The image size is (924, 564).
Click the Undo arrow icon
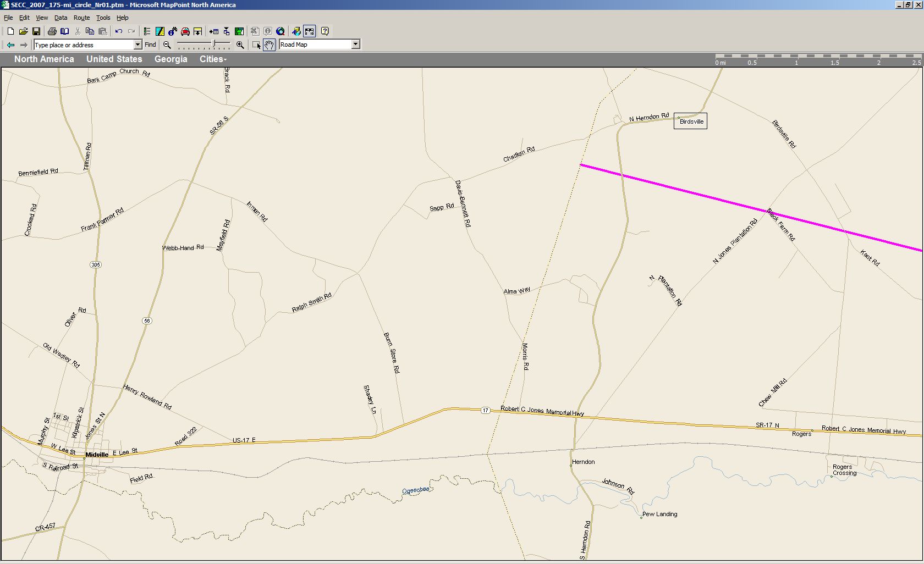click(118, 31)
